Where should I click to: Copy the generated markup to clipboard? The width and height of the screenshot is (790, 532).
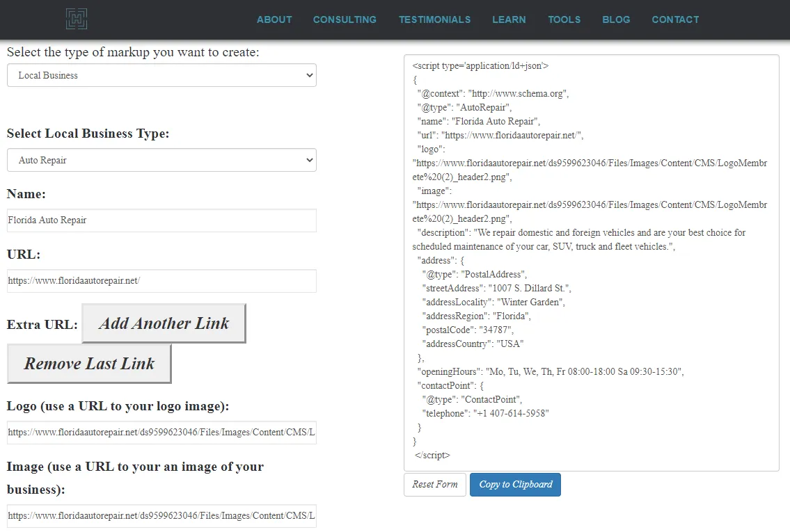point(515,485)
